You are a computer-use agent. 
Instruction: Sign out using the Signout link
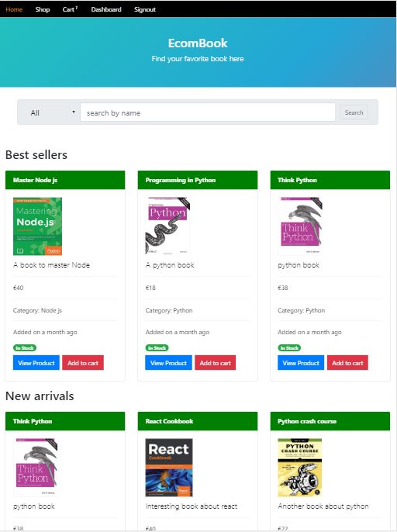145,9
